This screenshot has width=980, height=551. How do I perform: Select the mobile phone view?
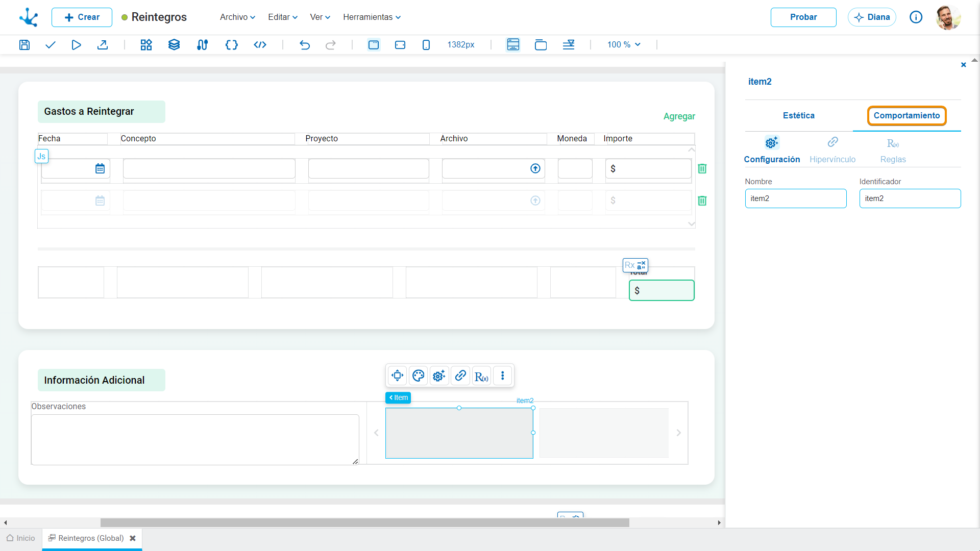pyautogui.click(x=426, y=45)
